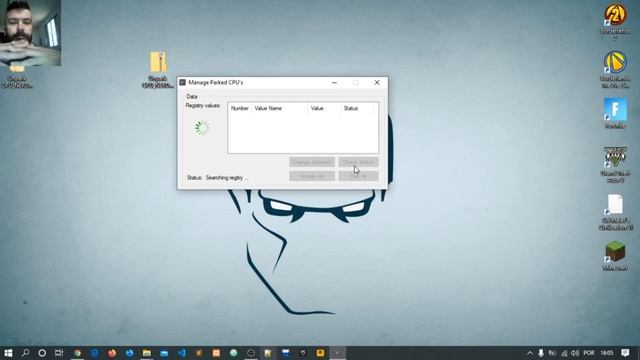Open Visual Studio Code from the taskbar
Image resolution: width=640 pixels, height=360 pixels.
coord(182,353)
